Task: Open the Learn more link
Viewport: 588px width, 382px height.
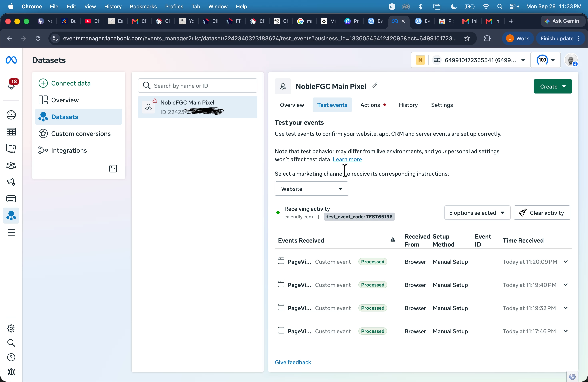Action: click(347, 159)
